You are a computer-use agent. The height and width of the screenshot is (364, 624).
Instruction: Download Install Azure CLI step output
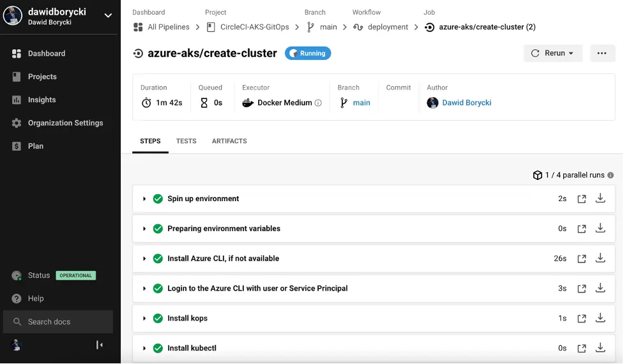click(600, 258)
